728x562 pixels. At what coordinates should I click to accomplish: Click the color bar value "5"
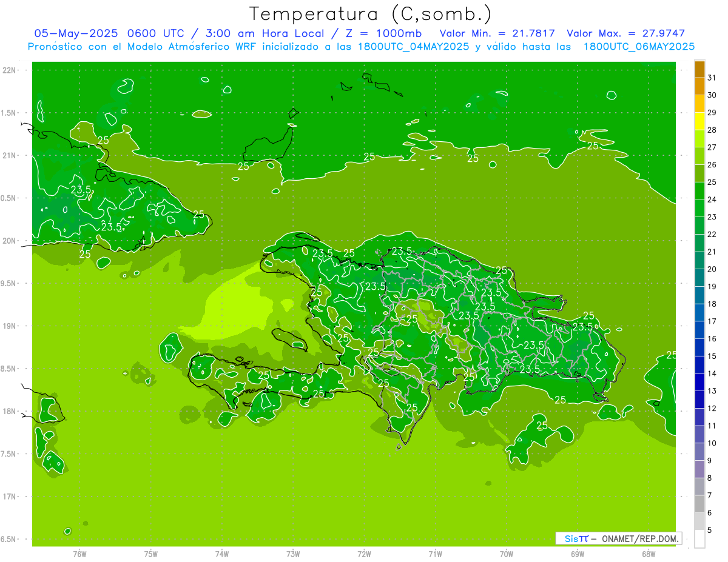[710, 530]
